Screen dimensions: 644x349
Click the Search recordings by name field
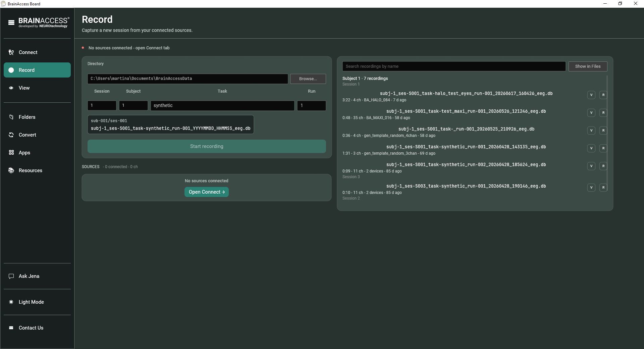coord(454,66)
